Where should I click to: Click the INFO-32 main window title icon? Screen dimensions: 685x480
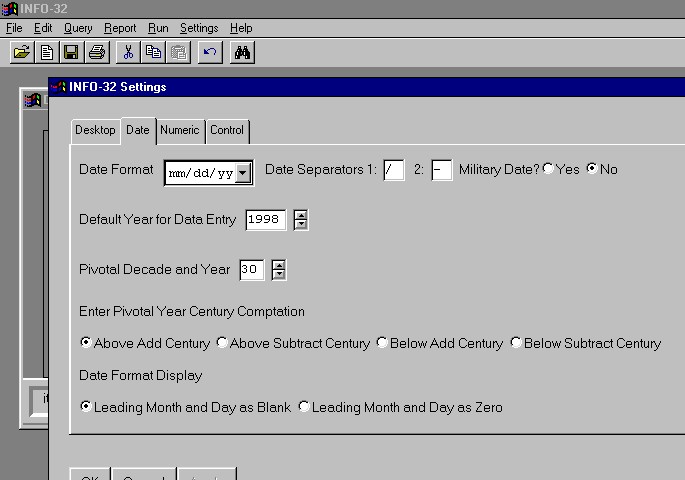click(9, 8)
